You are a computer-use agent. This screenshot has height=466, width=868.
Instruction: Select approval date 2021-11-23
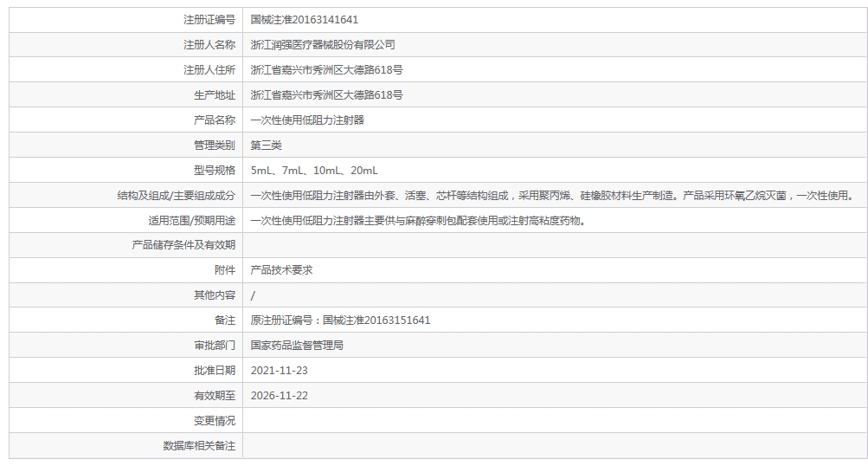(279, 371)
